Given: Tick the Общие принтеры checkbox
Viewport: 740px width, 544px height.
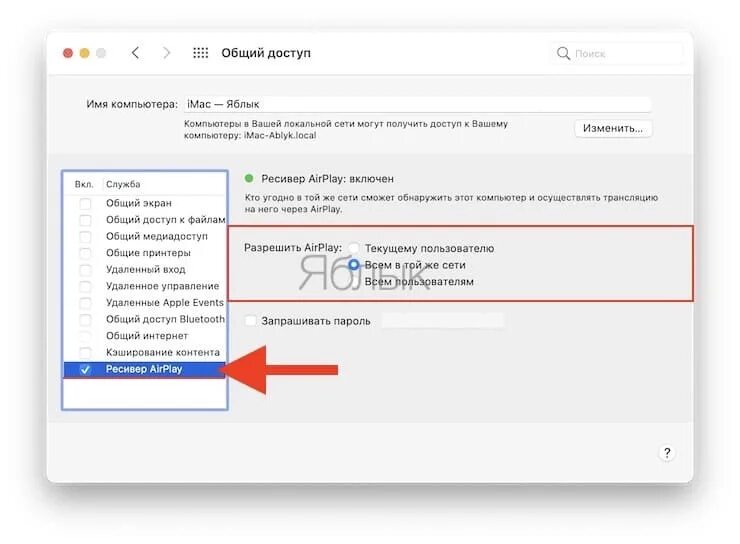Looking at the screenshot, I should [85, 253].
